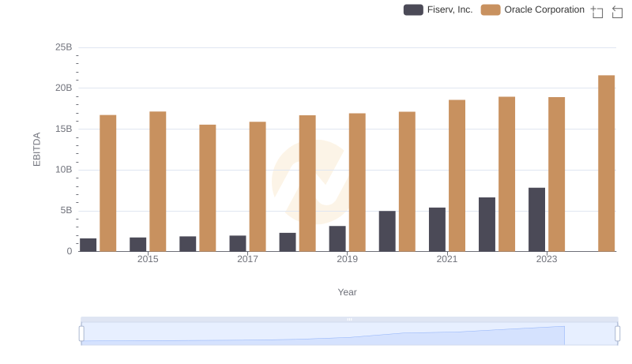
Task: Click the 25B y-axis label
Action: [x=64, y=47]
